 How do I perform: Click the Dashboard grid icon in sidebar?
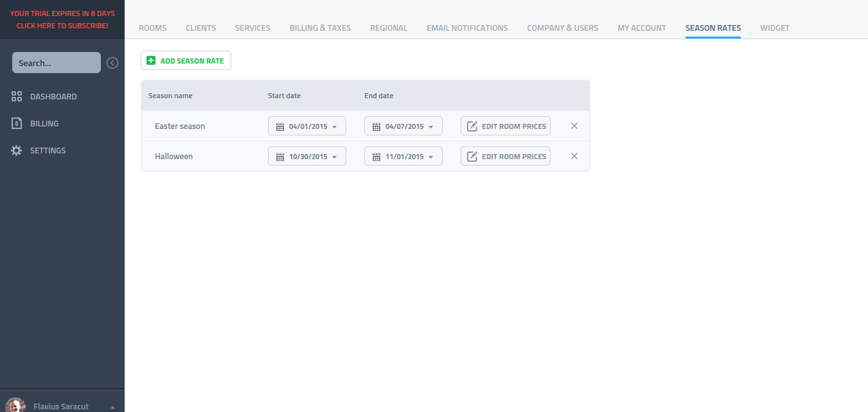pyautogui.click(x=17, y=97)
